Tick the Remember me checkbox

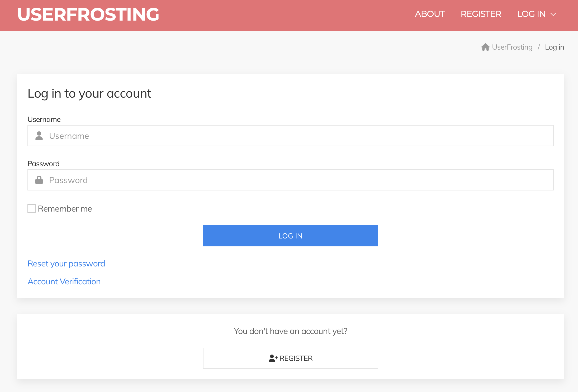coord(32,208)
